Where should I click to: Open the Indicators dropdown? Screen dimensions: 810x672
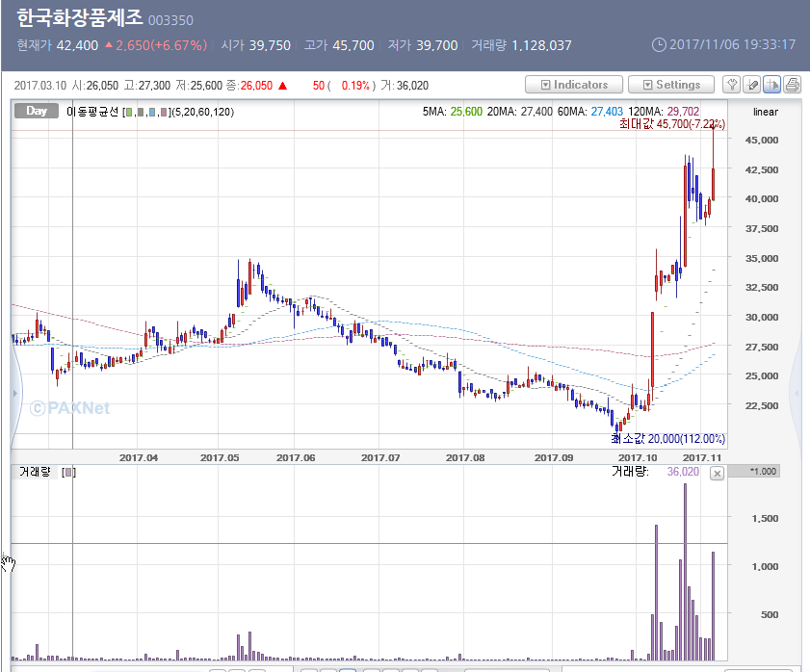(574, 85)
